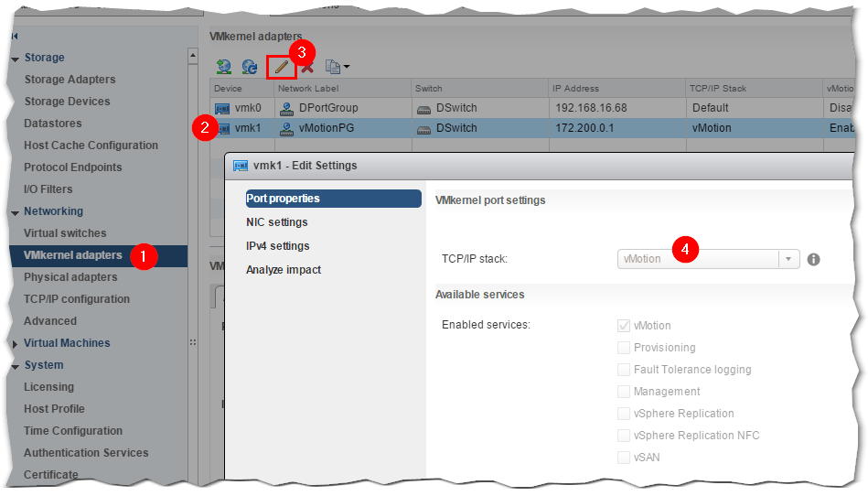The image size is (868, 496).
Task: Open IPv4 settings page
Action: pos(278,246)
